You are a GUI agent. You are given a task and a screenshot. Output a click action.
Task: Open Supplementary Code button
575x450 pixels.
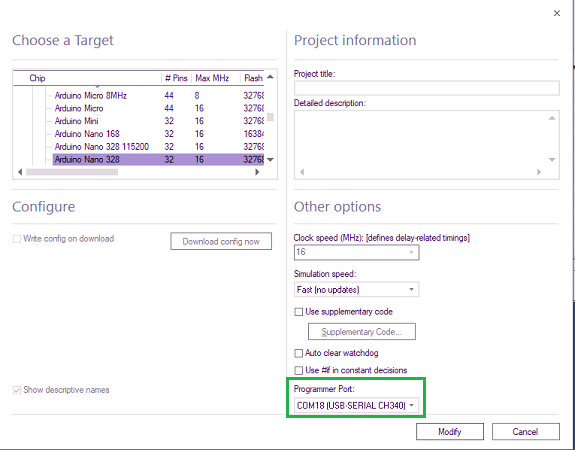362,332
